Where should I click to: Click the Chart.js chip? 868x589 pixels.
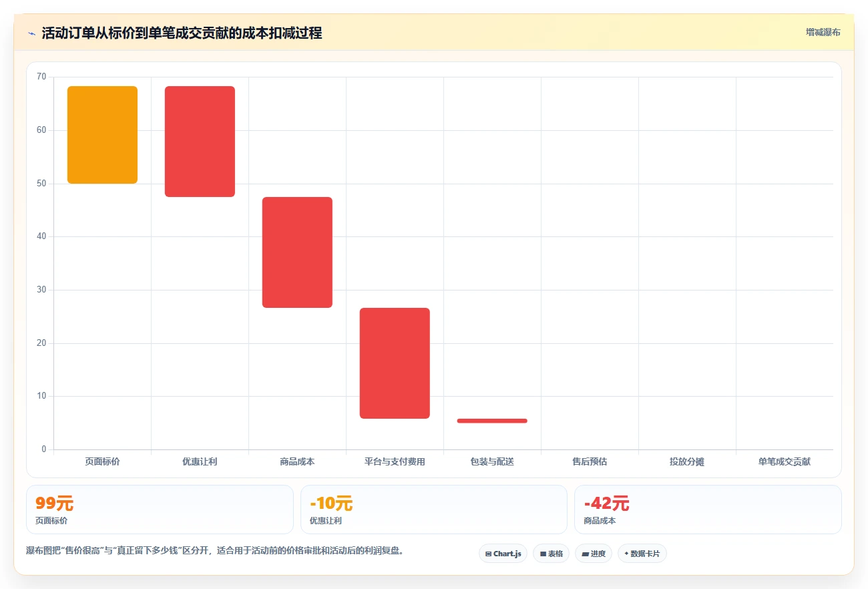pos(503,554)
